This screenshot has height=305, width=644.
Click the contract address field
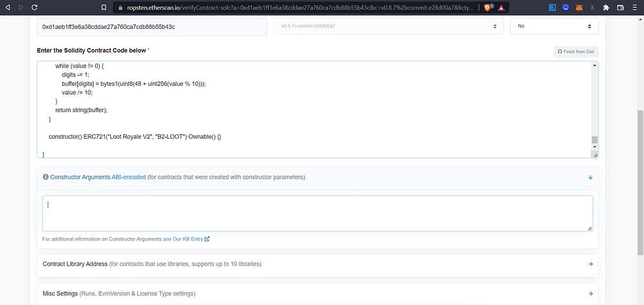point(152,26)
